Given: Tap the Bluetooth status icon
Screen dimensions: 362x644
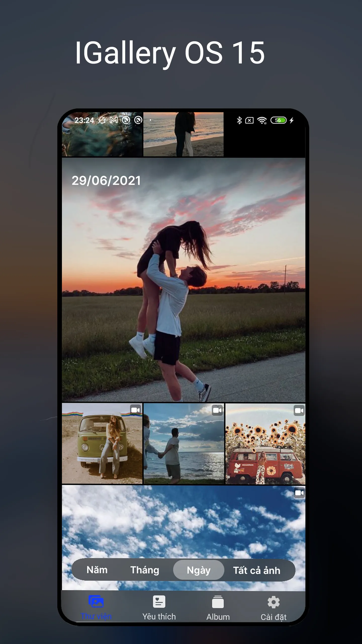Looking at the screenshot, I should tap(239, 120).
